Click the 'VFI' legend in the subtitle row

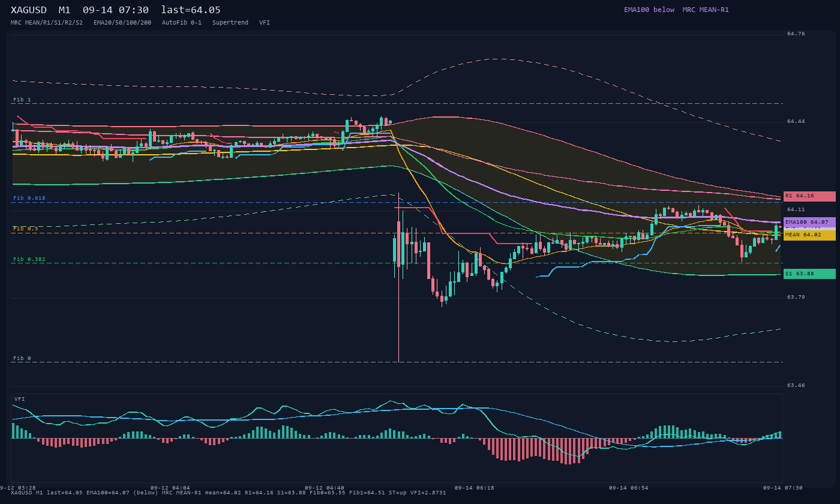click(265, 23)
